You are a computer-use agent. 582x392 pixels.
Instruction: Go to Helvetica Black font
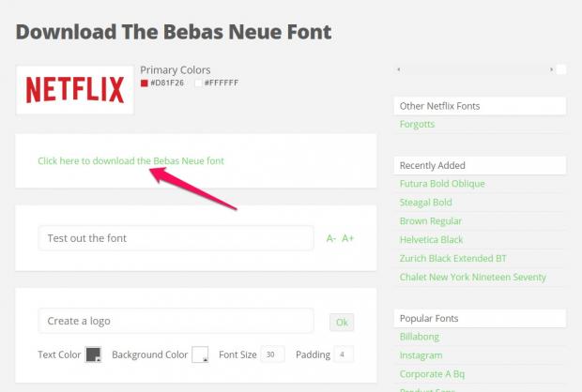(x=431, y=239)
